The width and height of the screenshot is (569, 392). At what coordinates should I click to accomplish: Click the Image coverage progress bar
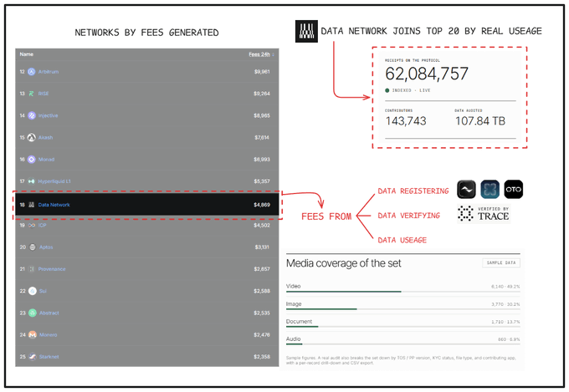click(x=402, y=309)
